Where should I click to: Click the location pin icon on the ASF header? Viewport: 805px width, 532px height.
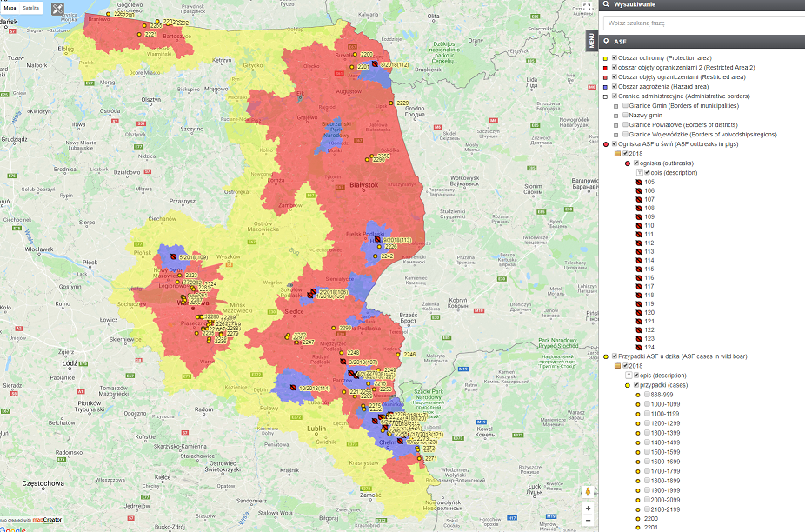pos(607,41)
